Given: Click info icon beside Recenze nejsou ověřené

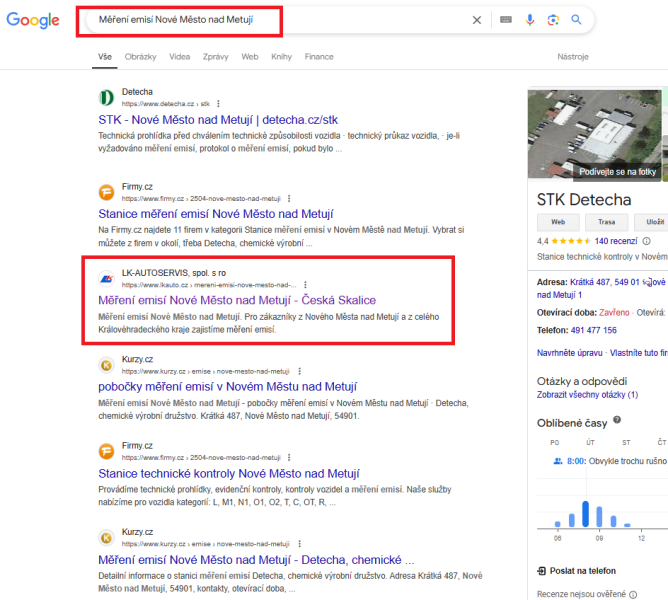Looking at the screenshot, I should [x=633, y=594].
